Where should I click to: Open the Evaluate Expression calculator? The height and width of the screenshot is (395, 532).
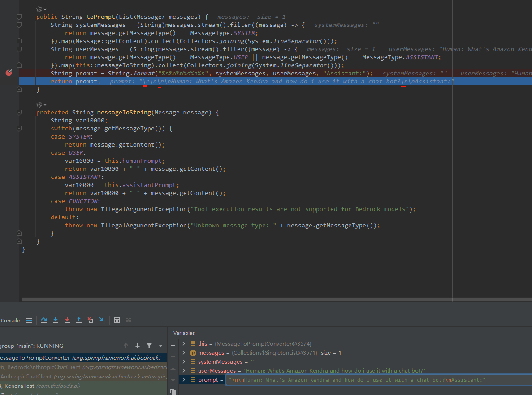point(117,320)
